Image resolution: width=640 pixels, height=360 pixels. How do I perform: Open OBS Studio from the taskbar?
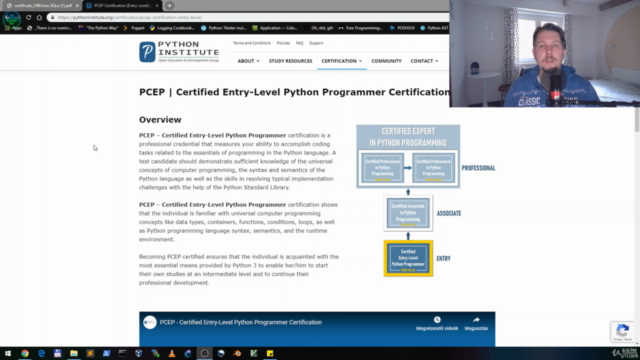coord(204,353)
